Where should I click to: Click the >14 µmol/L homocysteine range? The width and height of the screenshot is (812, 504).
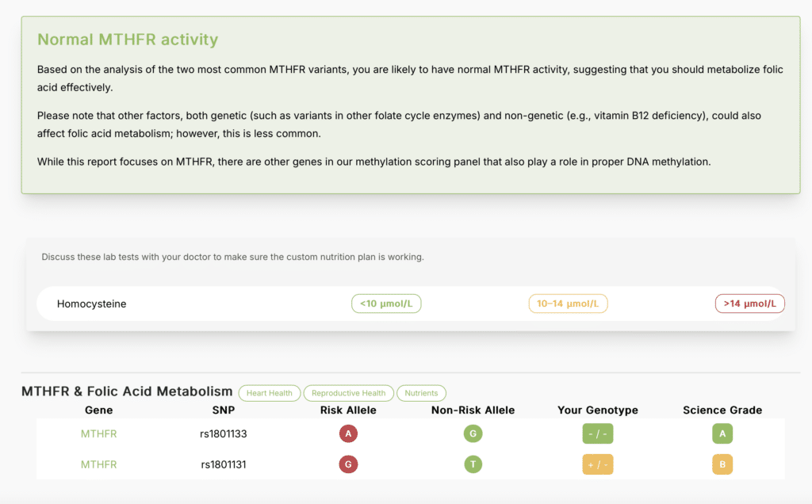(749, 304)
